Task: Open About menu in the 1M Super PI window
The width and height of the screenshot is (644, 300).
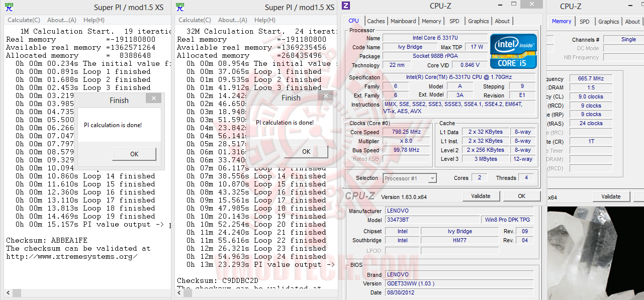Action: pos(62,20)
